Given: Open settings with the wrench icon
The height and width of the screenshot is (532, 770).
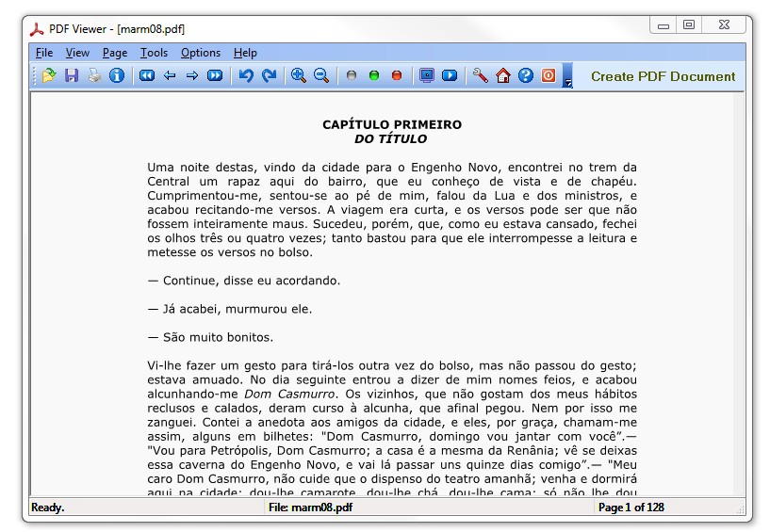Looking at the screenshot, I should click(x=481, y=75).
